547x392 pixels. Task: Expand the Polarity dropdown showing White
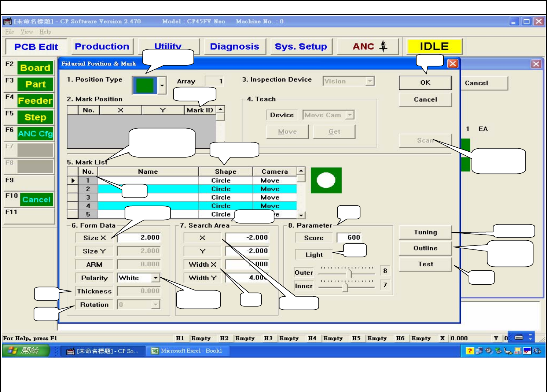tap(156, 278)
